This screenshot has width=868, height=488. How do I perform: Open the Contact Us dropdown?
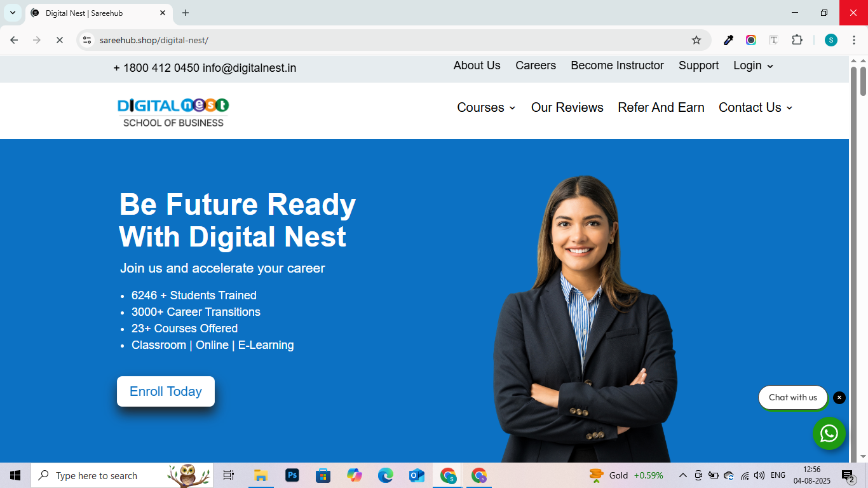point(756,107)
